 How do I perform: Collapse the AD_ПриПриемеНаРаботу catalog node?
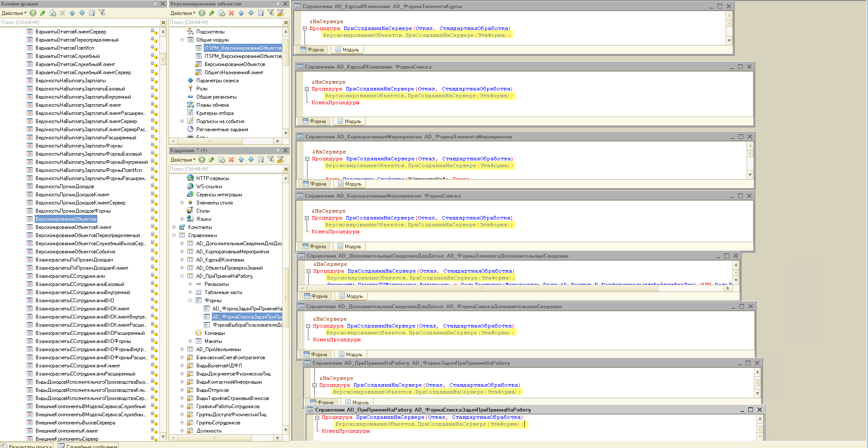pyautogui.click(x=182, y=276)
